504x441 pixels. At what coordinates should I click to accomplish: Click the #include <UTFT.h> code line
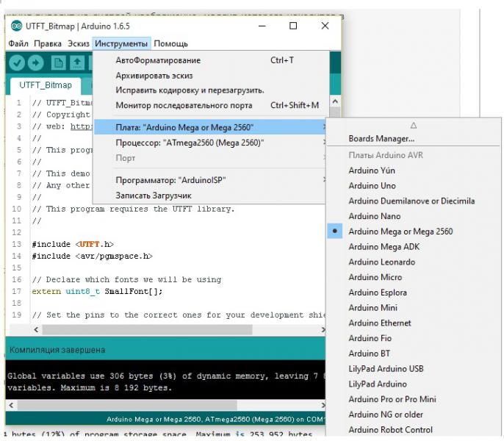pos(73,244)
